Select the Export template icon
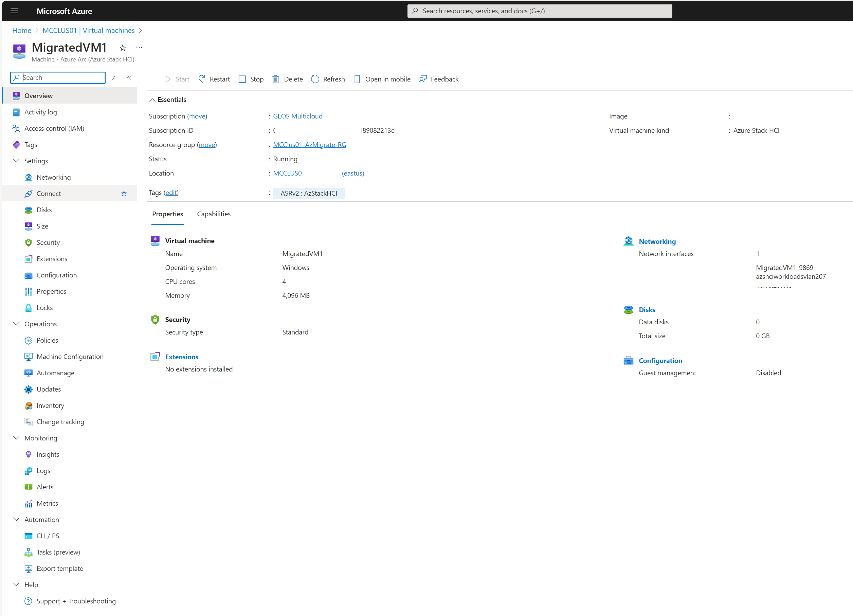Image resolution: width=853 pixels, height=616 pixels. point(29,568)
